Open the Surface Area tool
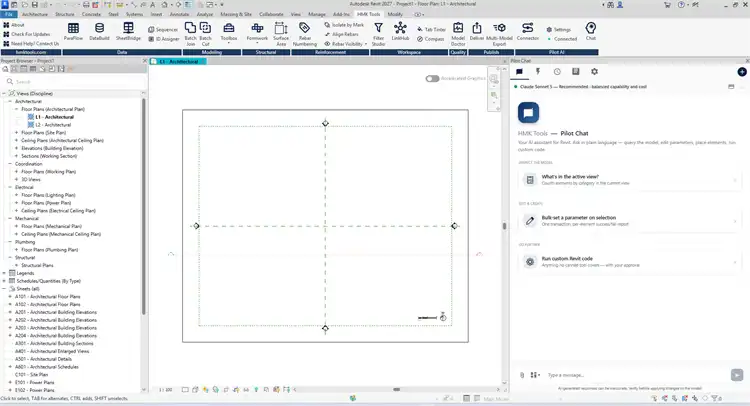The image size is (750, 406). coord(281,33)
